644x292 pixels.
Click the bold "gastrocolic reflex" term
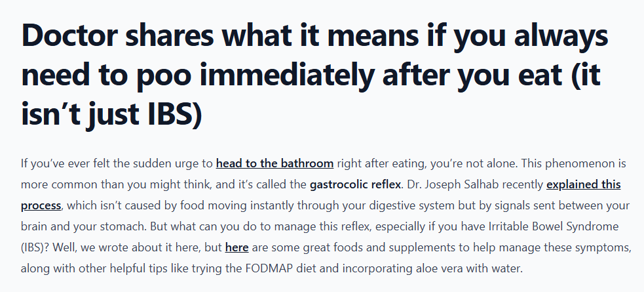click(355, 184)
